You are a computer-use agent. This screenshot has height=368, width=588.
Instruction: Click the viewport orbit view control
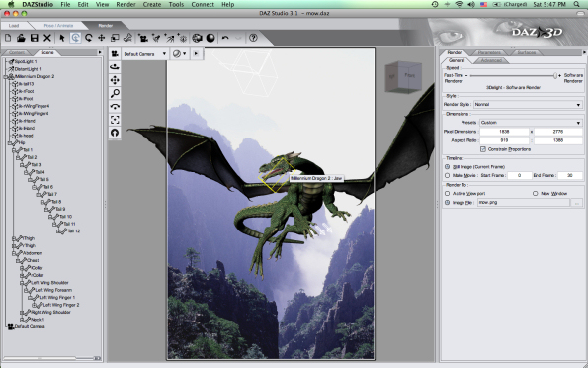tap(115, 67)
